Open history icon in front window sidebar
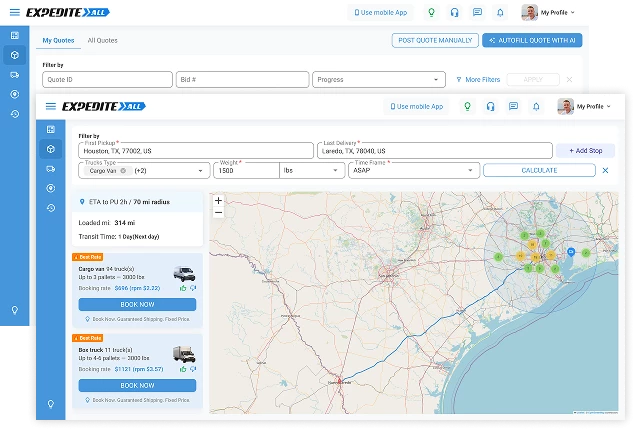Viewport: 636px width, 431px height. coord(50,208)
